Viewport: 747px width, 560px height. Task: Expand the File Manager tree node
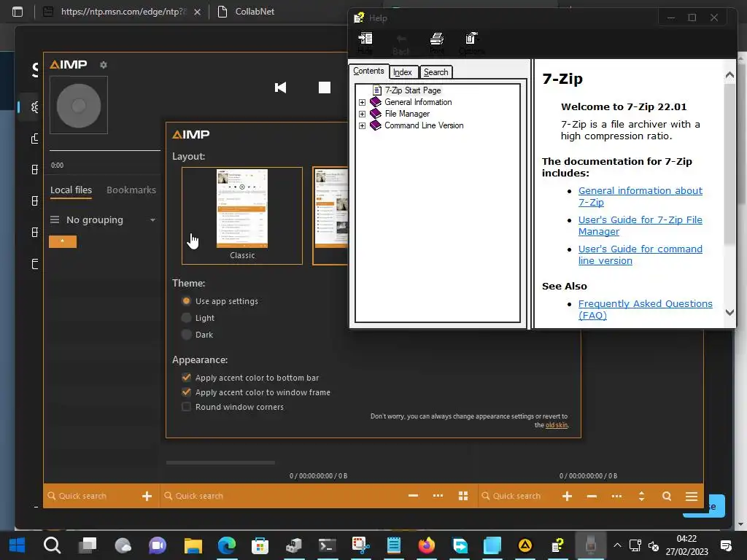(362, 114)
